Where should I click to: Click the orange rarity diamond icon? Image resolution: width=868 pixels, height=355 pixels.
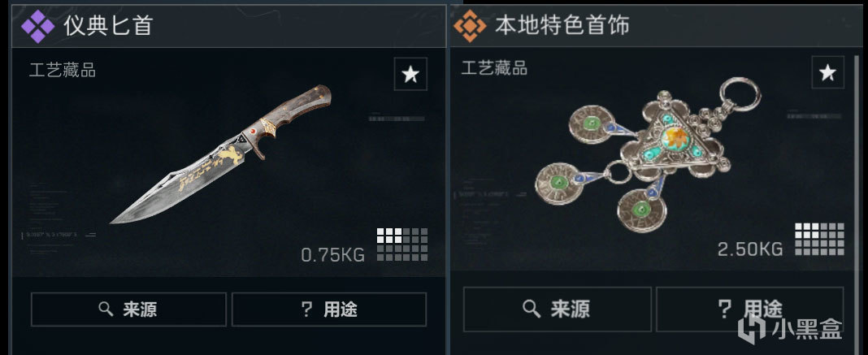point(470,25)
